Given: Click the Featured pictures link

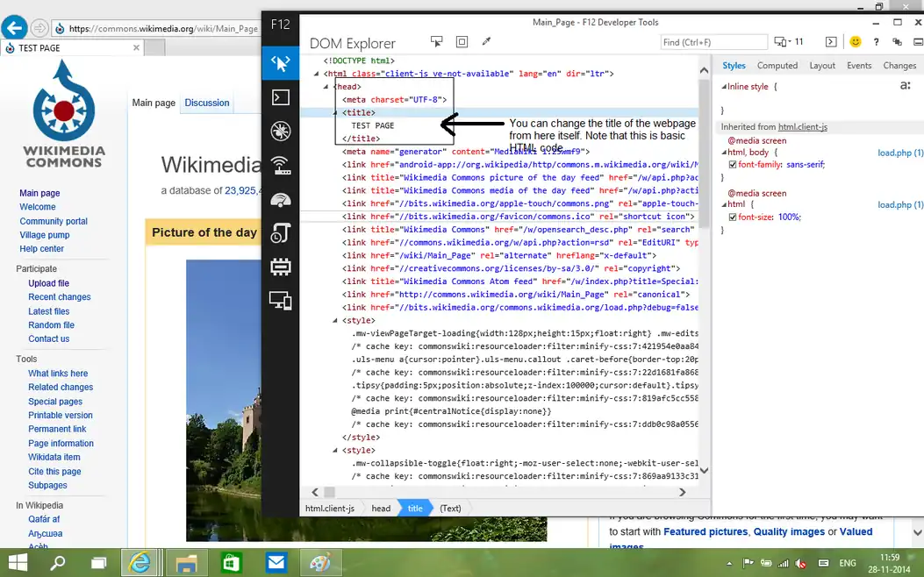Looking at the screenshot, I should (x=705, y=531).
